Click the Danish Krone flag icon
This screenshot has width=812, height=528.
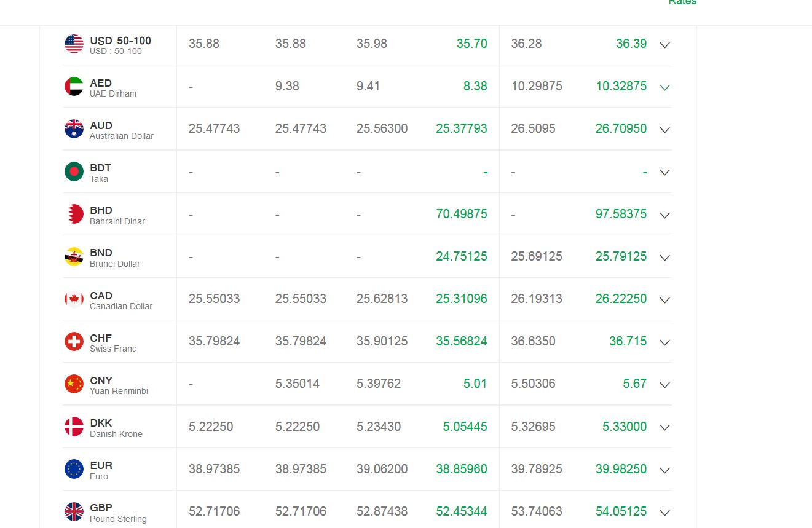pos(74,427)
